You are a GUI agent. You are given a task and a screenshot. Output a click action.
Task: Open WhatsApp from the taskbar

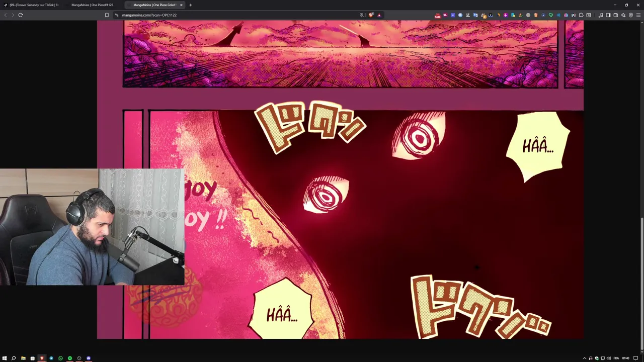[60, 358]
